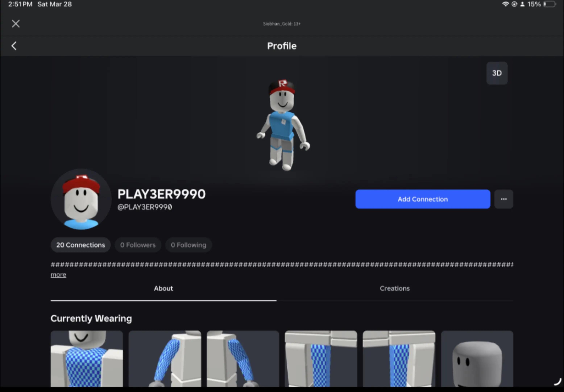View the 0 Following list

coord(188,245)
